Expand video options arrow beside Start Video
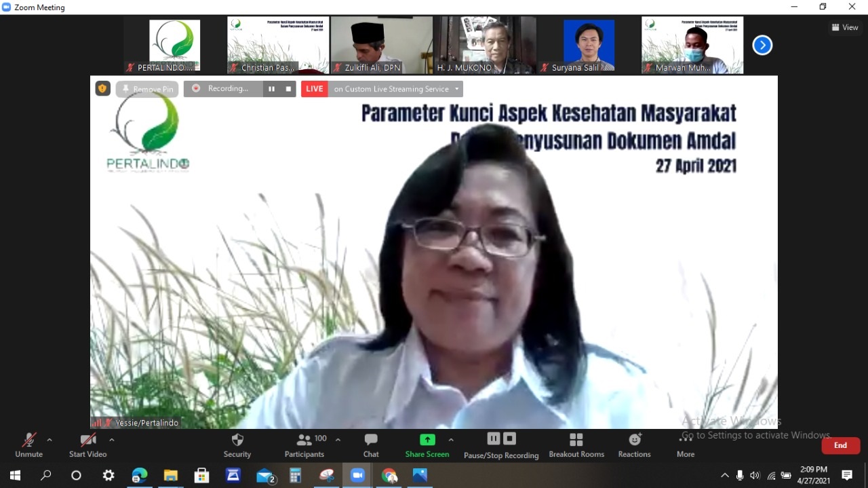Image resolution: width=868 pixels, height=488 pixels. [112, 440]
